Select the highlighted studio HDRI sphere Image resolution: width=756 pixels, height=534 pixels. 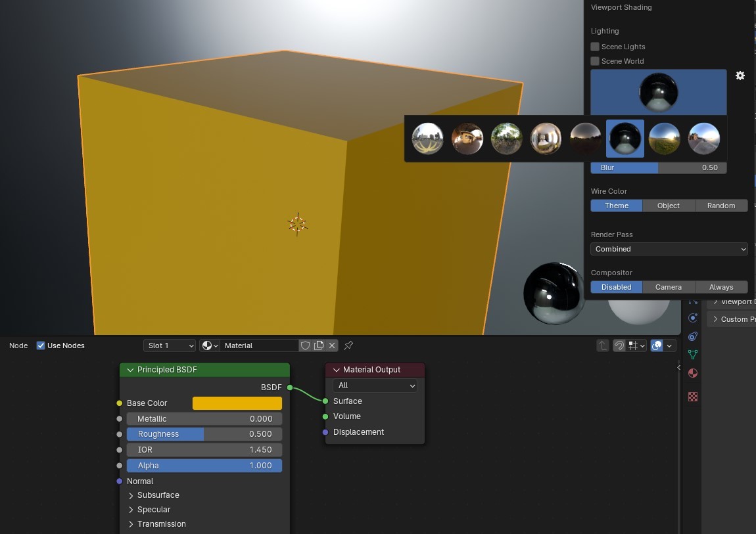[625, 139]
